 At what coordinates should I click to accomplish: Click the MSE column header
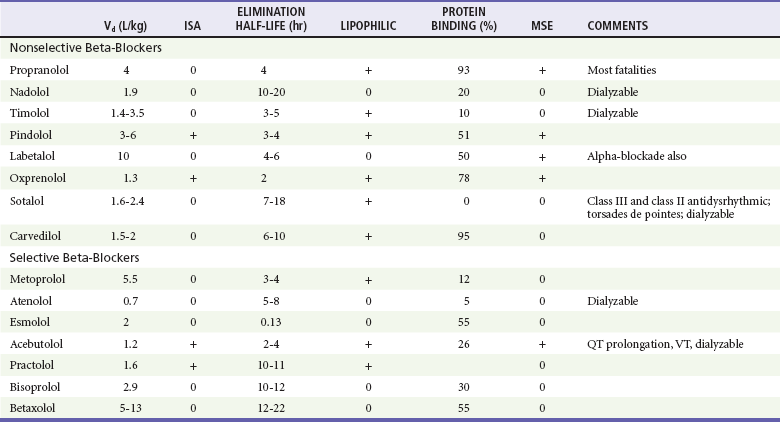541,24
